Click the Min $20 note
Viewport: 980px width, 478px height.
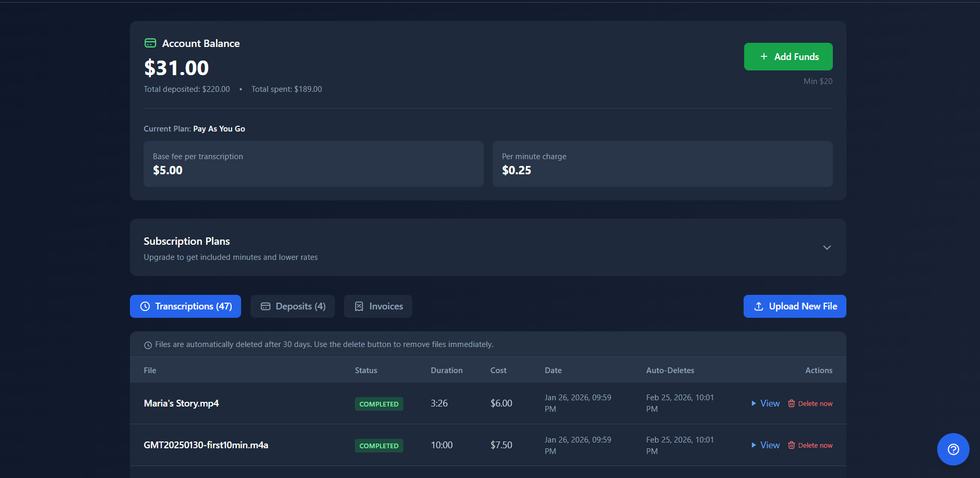coord(818,81)
